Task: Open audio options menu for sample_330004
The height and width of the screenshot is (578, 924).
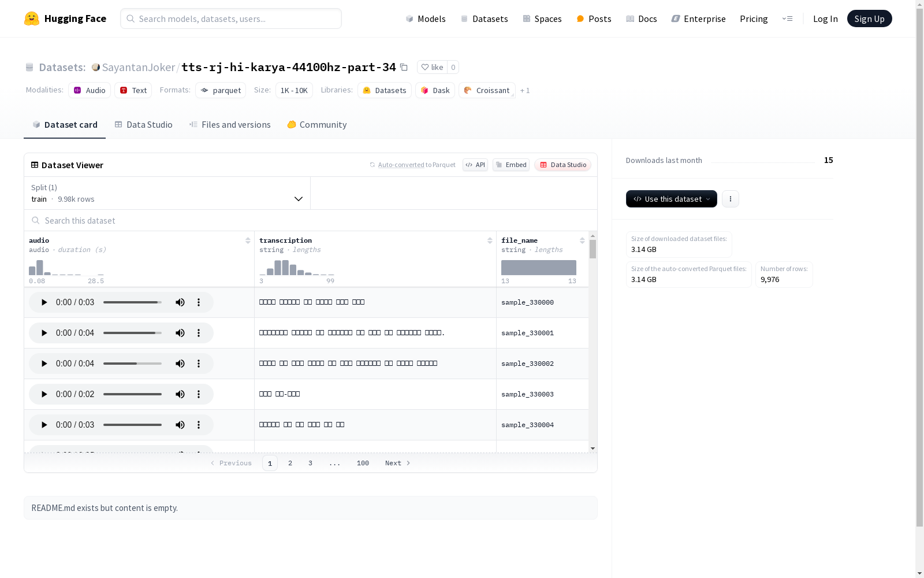Action: [199, 425]
